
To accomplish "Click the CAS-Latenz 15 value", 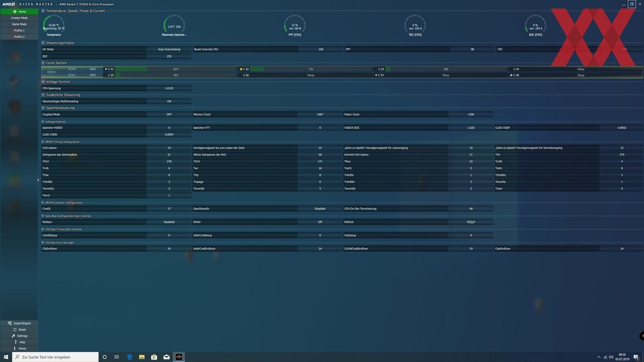I will (169, 148).
